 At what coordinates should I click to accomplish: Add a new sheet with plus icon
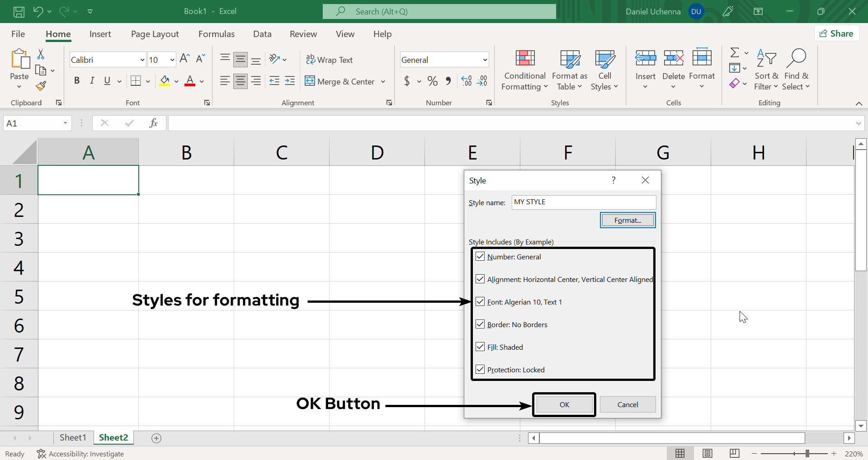(x=156, y=438)
